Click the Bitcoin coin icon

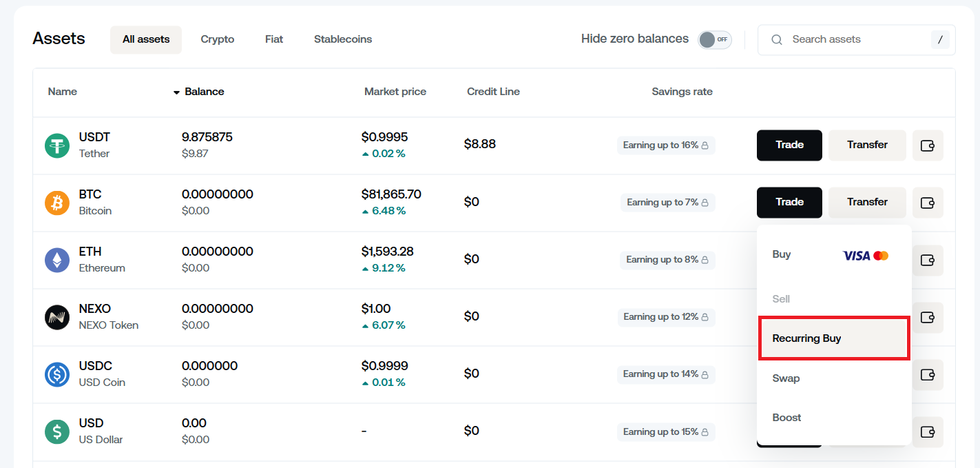pyautogui.click(x=57, y=203)
